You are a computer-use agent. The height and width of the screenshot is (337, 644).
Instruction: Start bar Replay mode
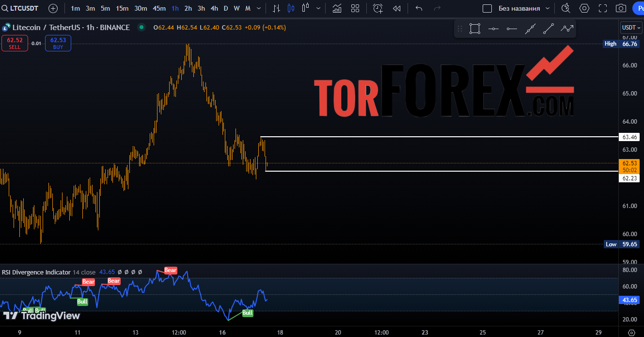[397, 8]
